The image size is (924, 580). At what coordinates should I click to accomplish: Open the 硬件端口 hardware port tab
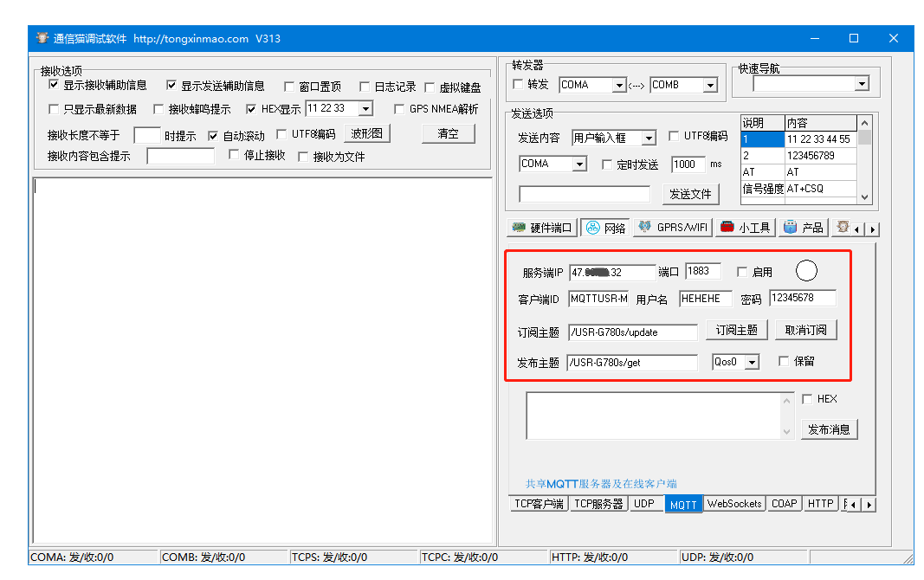541,228
